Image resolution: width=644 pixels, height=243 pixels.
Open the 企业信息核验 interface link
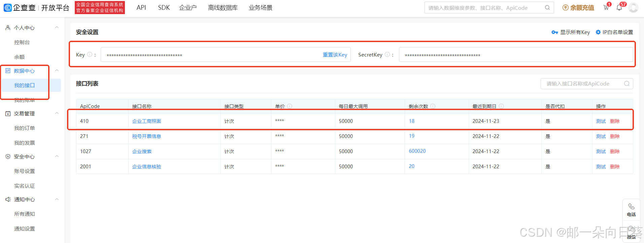(147, 167)
